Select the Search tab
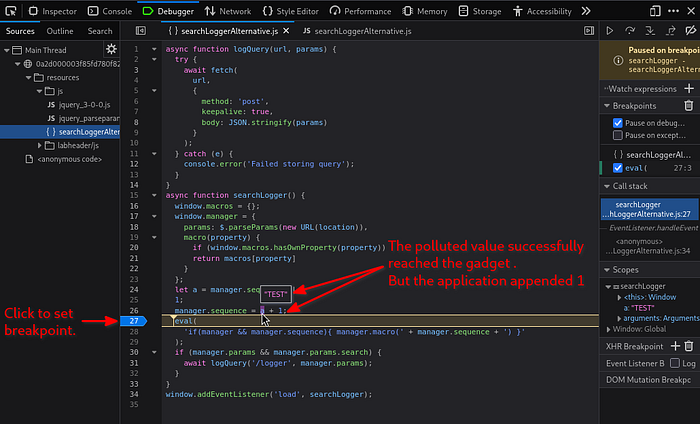Viewport: 700px width, 424px height. click(100, 31)
